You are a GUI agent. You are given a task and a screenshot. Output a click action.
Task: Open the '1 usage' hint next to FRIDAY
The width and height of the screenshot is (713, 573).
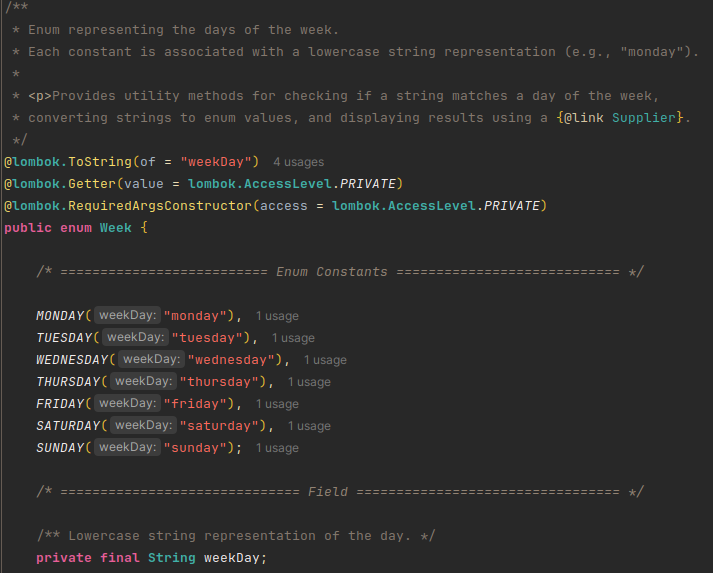coord(277,404)
